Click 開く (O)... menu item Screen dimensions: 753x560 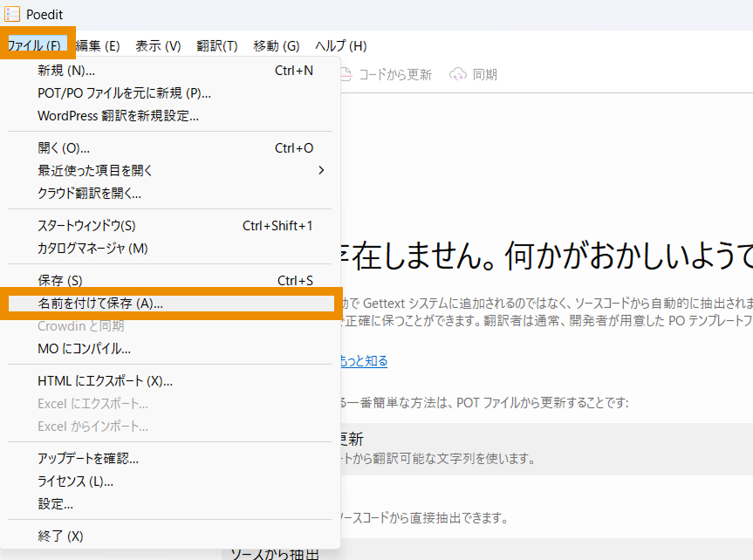64,148
